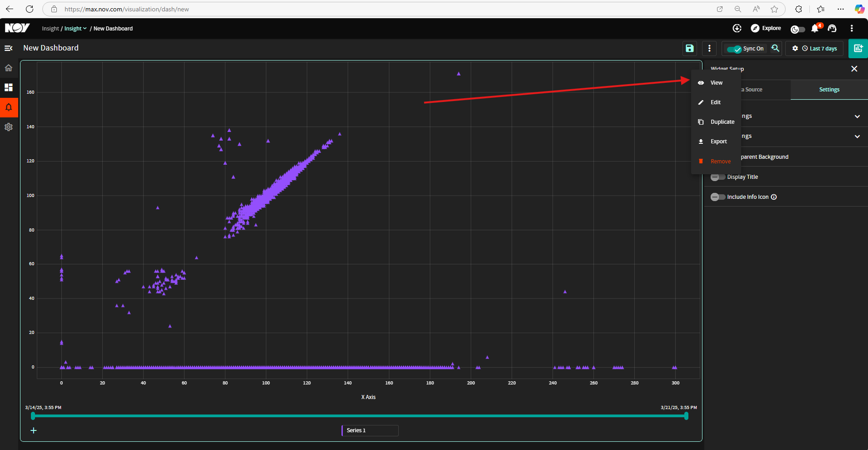Open notifications bell with 4 badge
868x450 pixels.
click(x=815, y=28)
